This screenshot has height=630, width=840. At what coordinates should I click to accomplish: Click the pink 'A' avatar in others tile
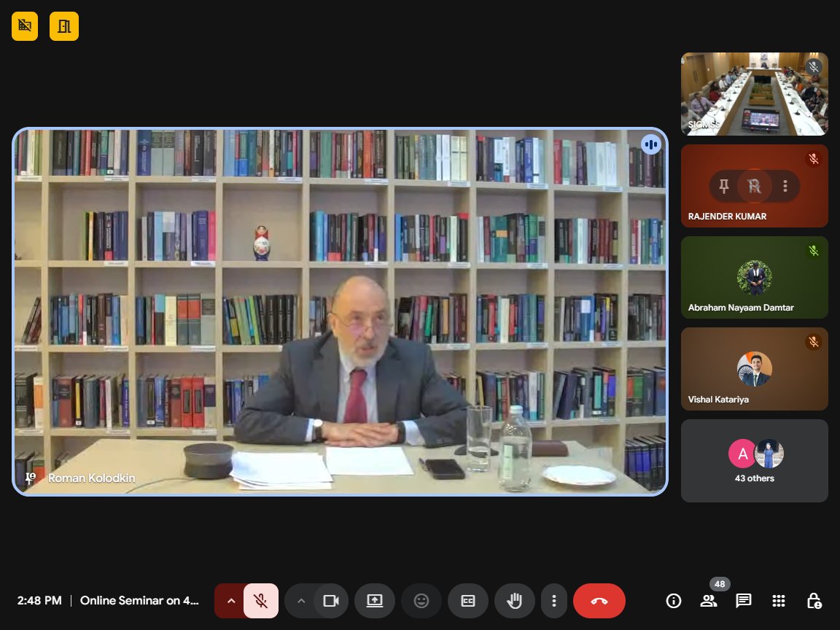742,454
